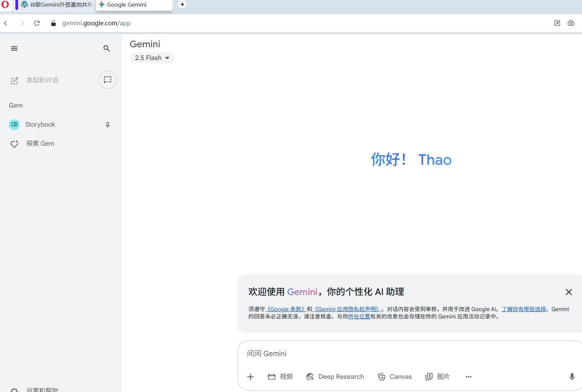Click the plus add-files icon in prompt box
The image size is (582, 392).
(251, 377)
